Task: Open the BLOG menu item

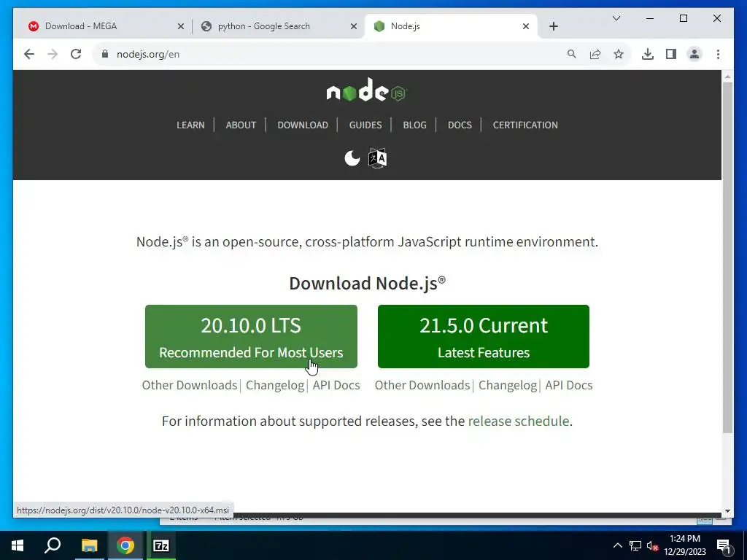Action: coord(414,125)
